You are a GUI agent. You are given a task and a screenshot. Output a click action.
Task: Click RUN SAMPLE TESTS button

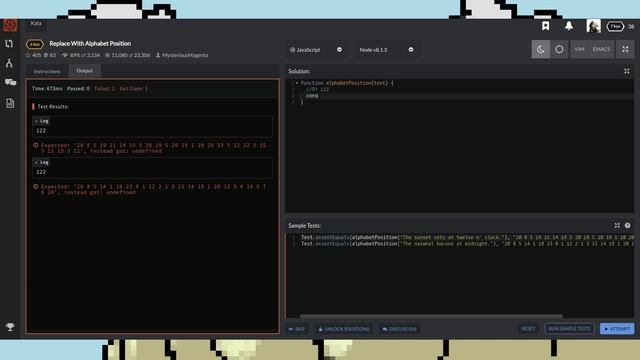[x=569, y=329]
